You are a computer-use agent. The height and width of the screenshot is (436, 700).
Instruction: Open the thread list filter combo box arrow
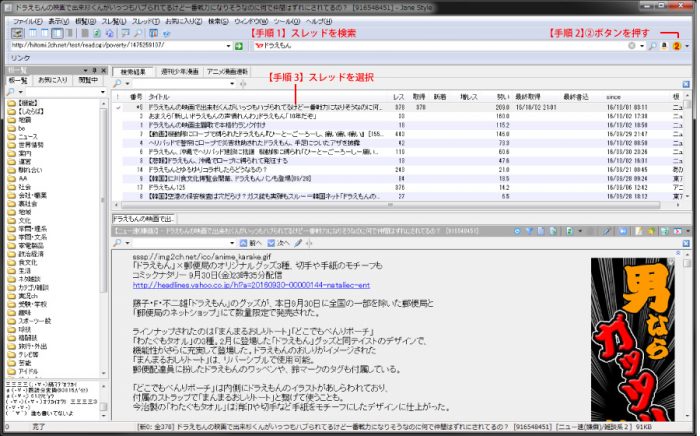click(232, 84)
